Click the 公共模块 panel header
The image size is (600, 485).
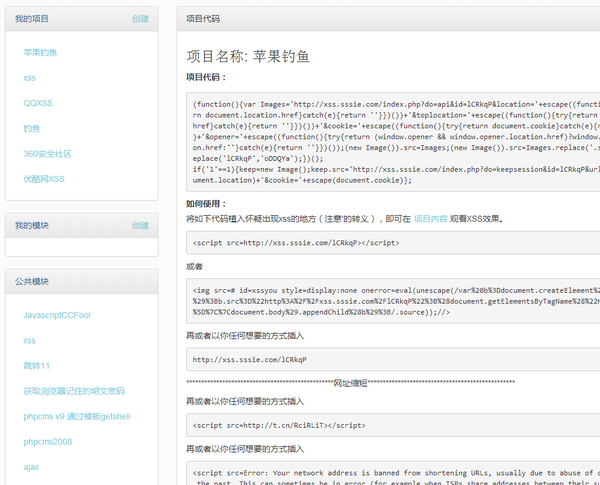(x=82, y=281)
